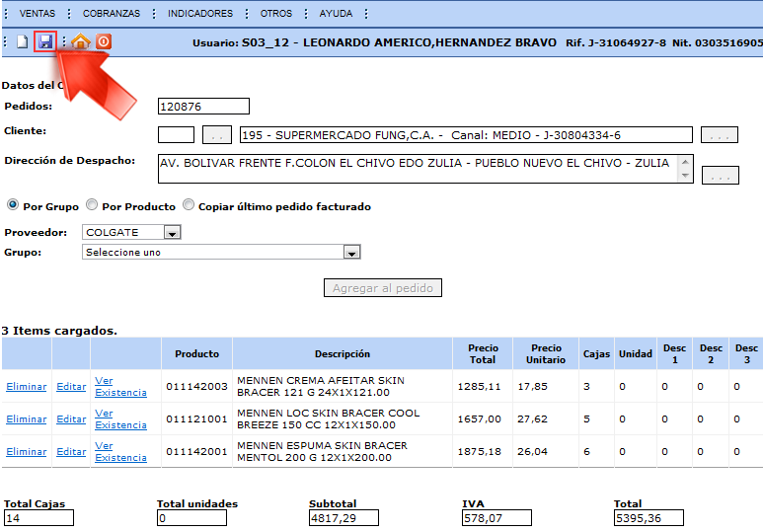Open the VENTAS menu
The image size is (763, 532).
[x=37, y=14]
